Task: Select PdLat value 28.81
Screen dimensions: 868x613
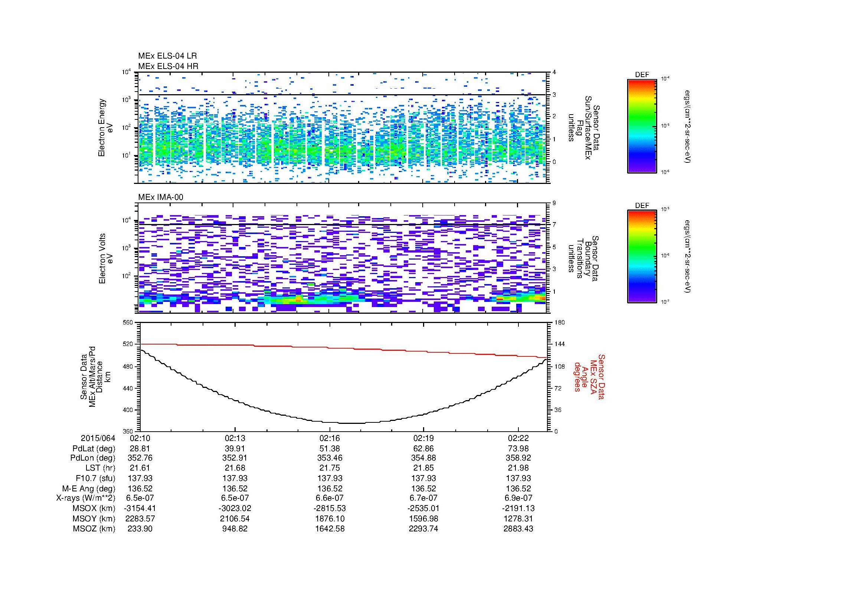Action: tap(140, 449)
